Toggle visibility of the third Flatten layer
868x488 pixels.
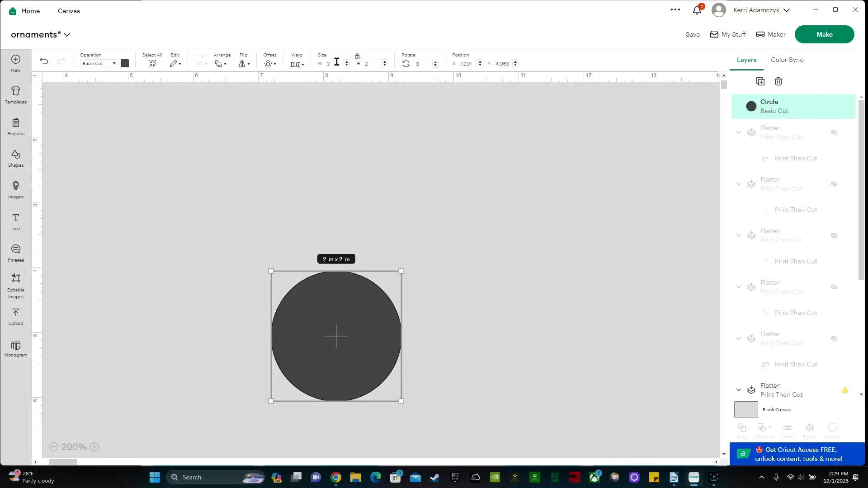click(x=834, y=235)
